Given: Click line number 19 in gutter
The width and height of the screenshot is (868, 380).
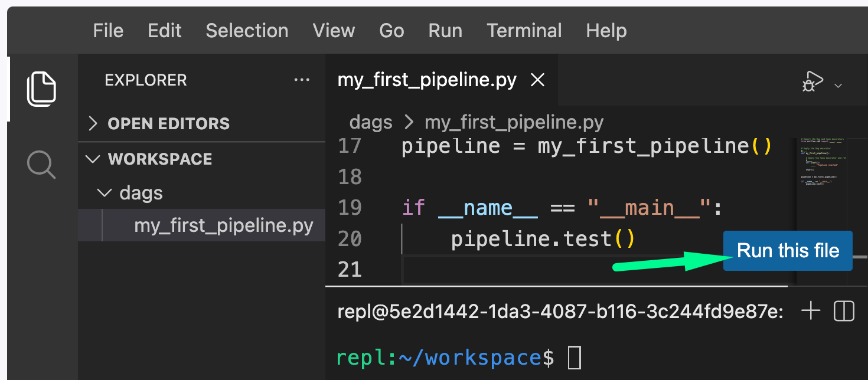Looking at the screenshot, I should [x=350, y=208].
